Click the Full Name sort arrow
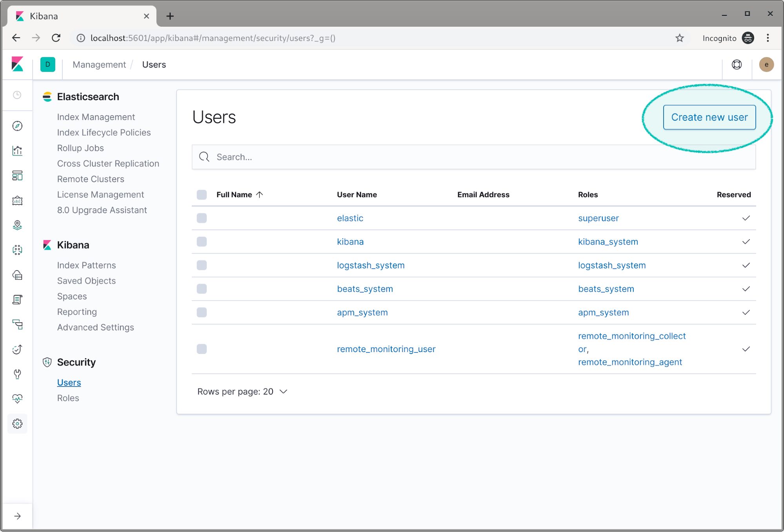Viewport: 784px width, 532px height. point(259,194)
